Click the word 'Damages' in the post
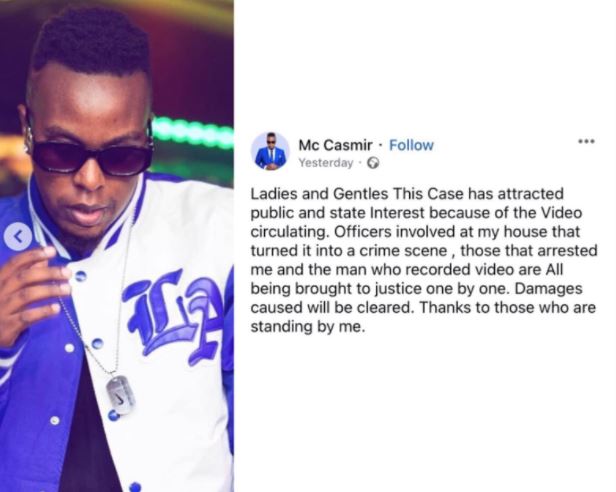616x492 pixels. (548, 289)
